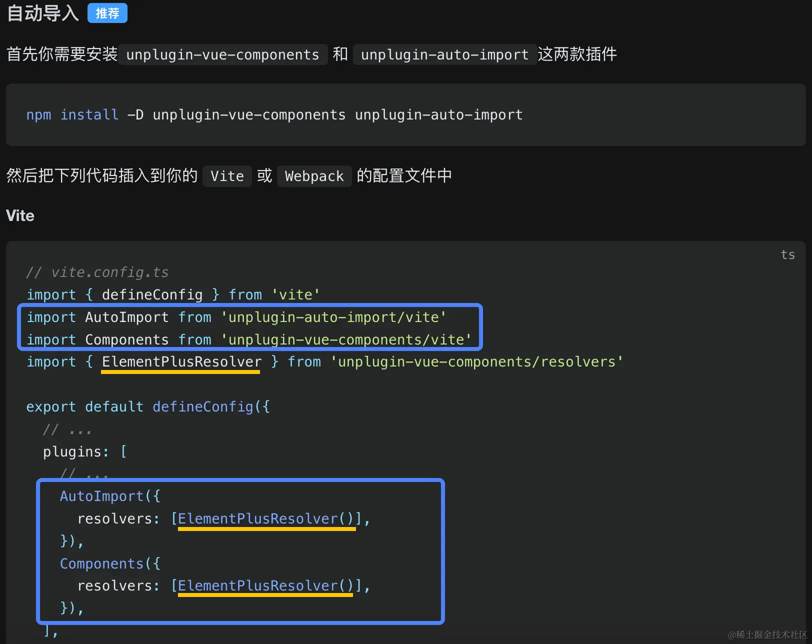Click the 推荐 badge next to 自动导入

[x=107, y=13]
